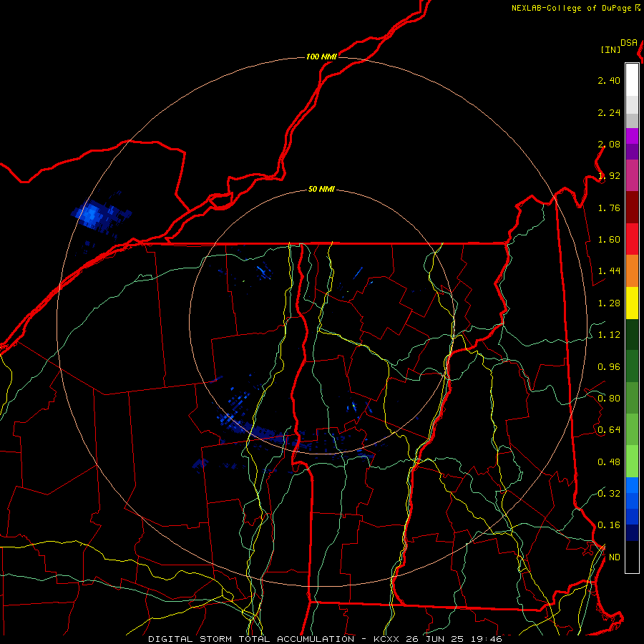Select the white swatch atop the legend
The height and width of the screenshot is (644, 644).
click(x=632, y=79)
